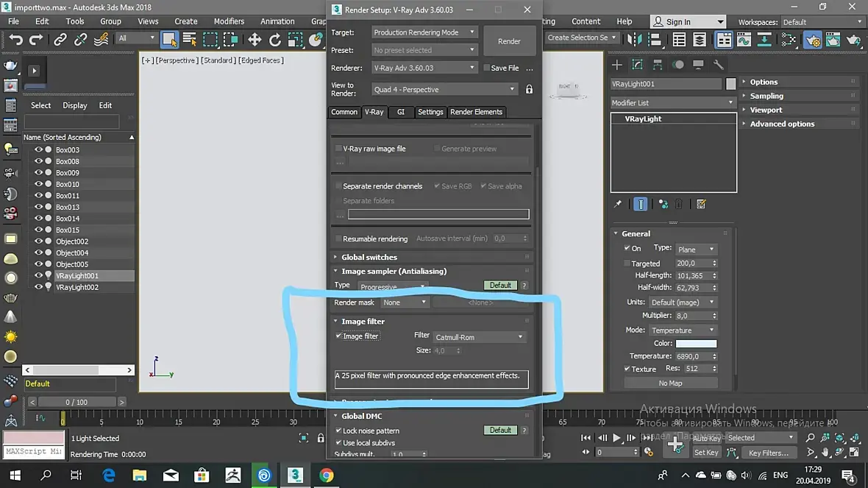Open the Hierarchy panel icon
The width and height of the screenshot is (868, 488).
(x=658, y=65)
